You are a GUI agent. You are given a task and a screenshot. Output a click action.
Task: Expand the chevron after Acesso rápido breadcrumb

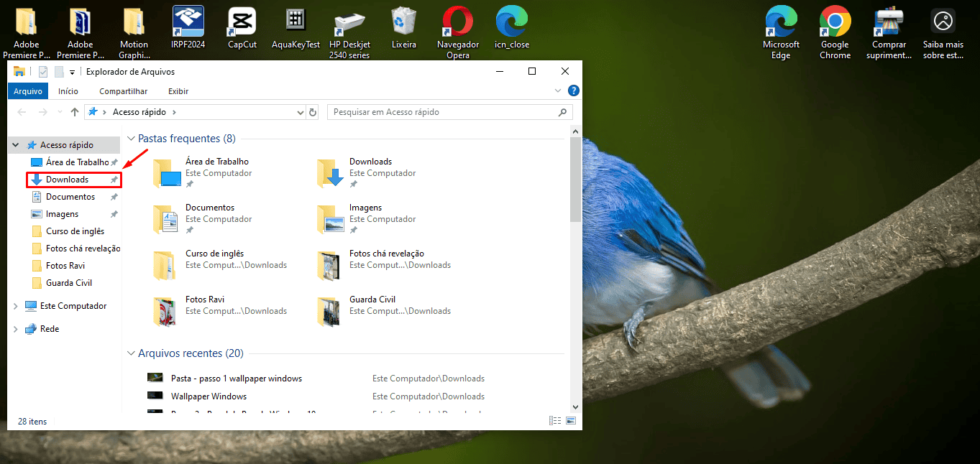[174, 112]
